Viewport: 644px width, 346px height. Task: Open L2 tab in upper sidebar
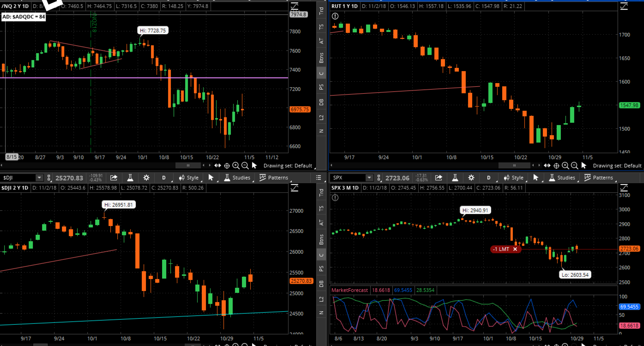click(321, 118)
